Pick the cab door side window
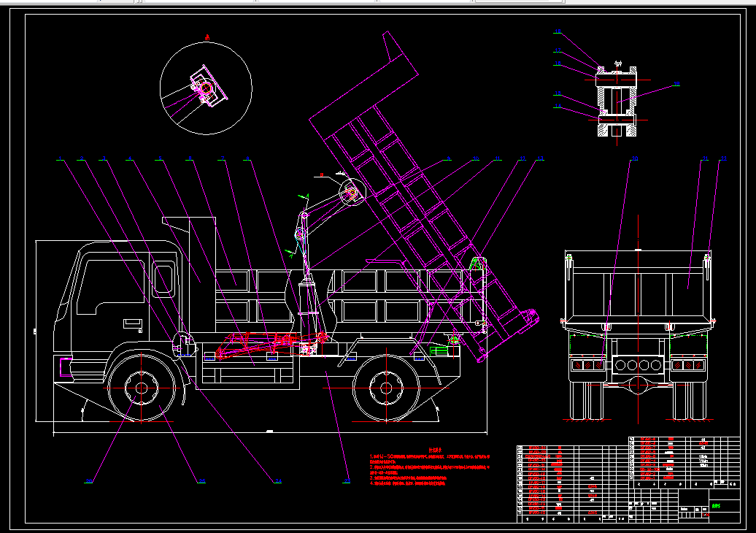This screenshot has width=756, height=533. point(110,288)
